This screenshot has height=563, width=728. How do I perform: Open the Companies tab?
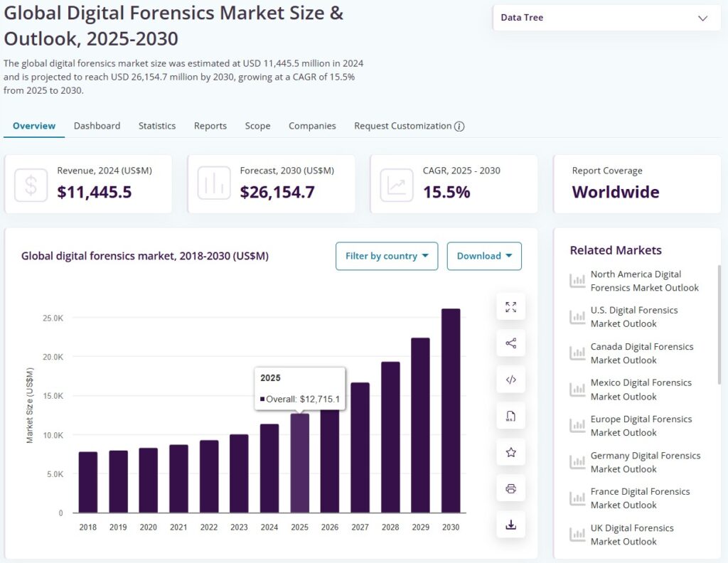pos(312,126)
